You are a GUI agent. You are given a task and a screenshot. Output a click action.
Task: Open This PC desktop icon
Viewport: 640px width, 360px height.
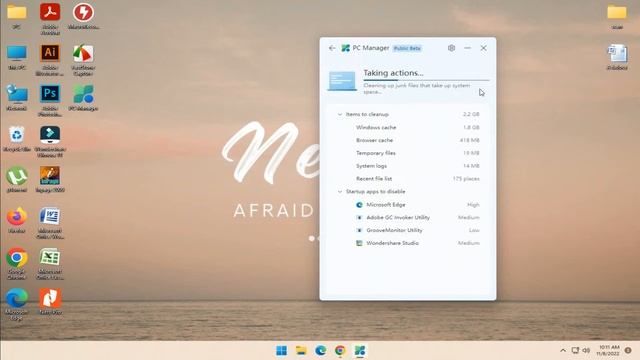point(17,57)
